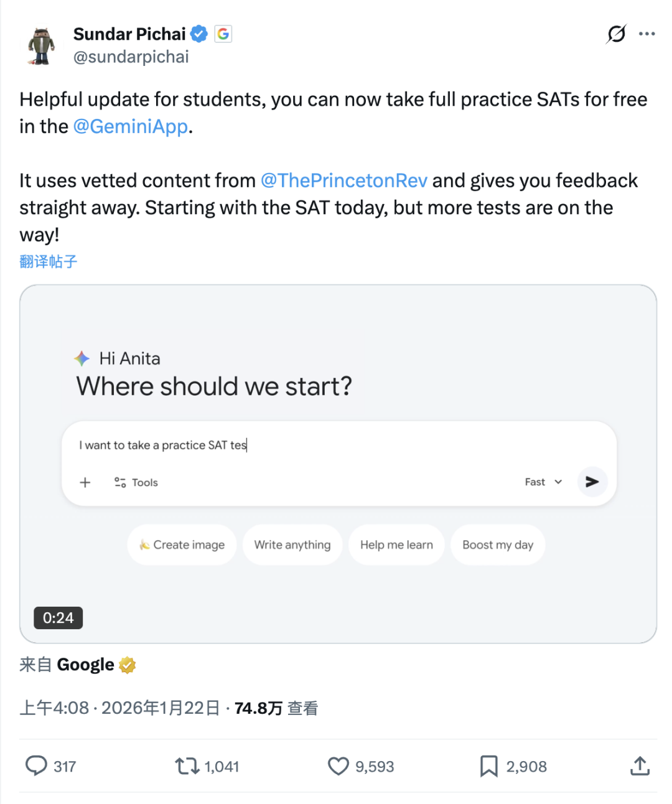Screen dimensions: 672x804
Task: Click the 0:24 video duration badge
Action: 58,618
